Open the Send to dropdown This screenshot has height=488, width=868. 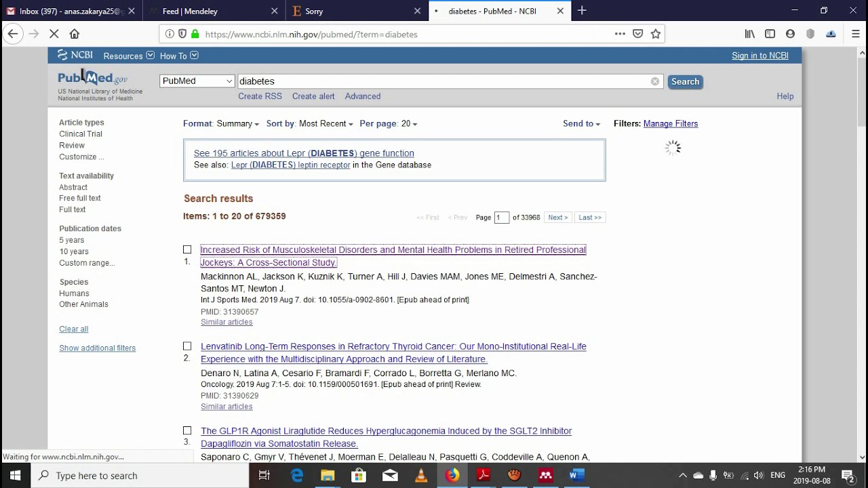pos(581,123)
